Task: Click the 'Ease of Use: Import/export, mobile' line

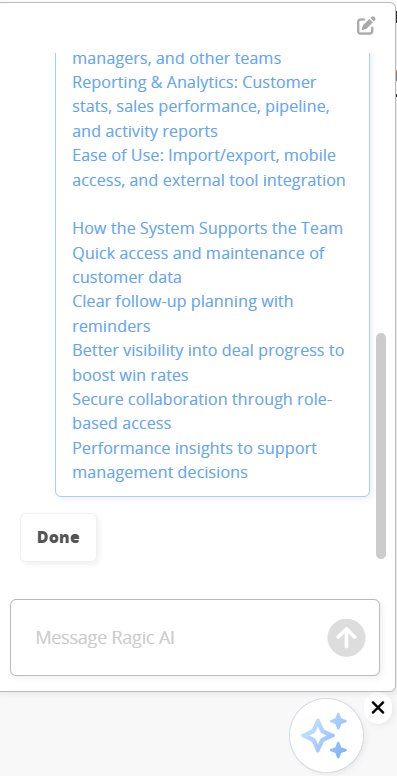Action: [x=204, y=155]
